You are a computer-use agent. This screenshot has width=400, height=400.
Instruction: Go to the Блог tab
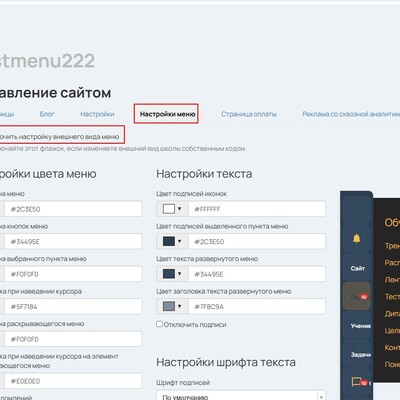pos(47,114)
